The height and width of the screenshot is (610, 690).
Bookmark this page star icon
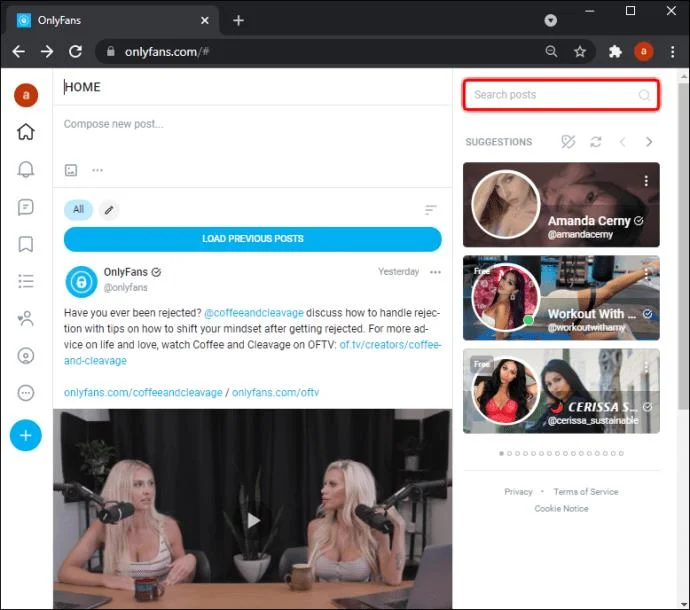click(580, 51)
